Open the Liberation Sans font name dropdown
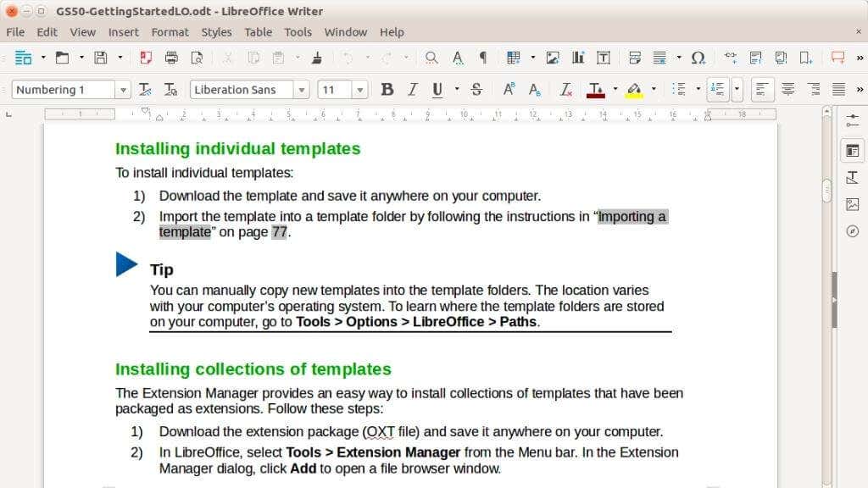868x488 pixels. [x=302, y=90]
